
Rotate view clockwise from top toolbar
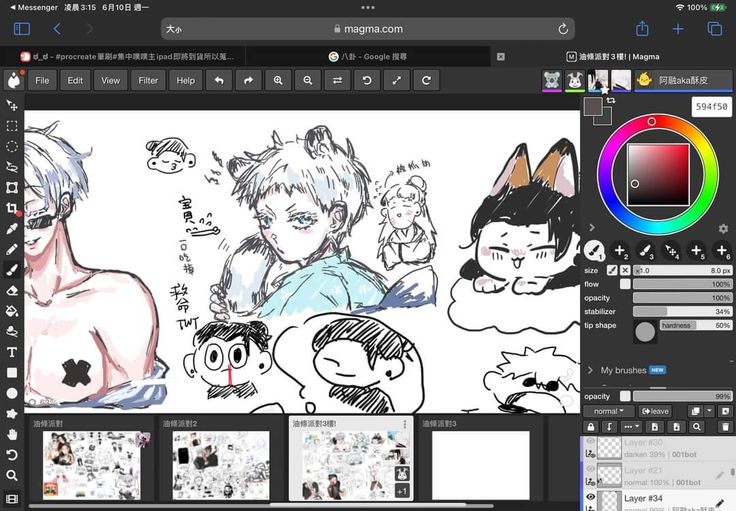tap(426, 80)
